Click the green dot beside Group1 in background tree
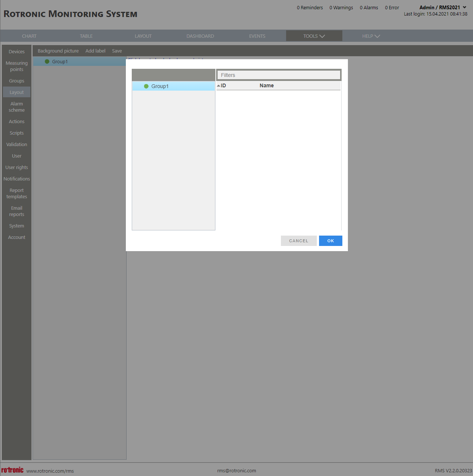The image size is (473, 476). point(47,61)
